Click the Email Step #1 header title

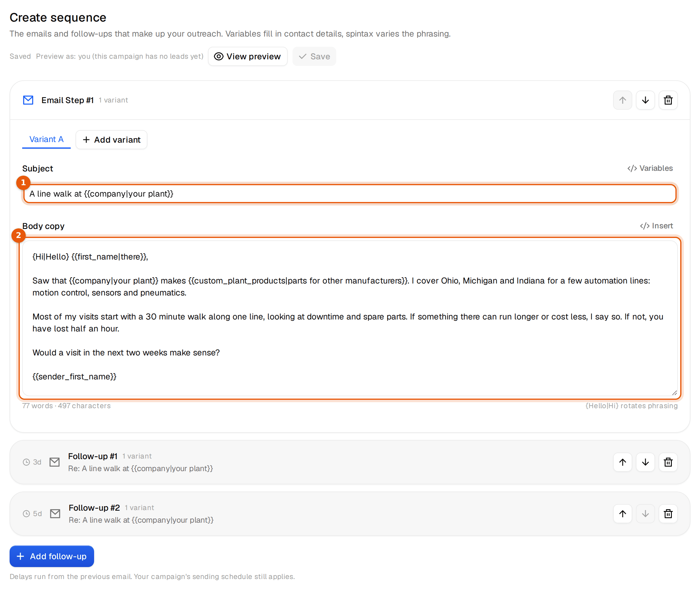[x=67, y=100]
